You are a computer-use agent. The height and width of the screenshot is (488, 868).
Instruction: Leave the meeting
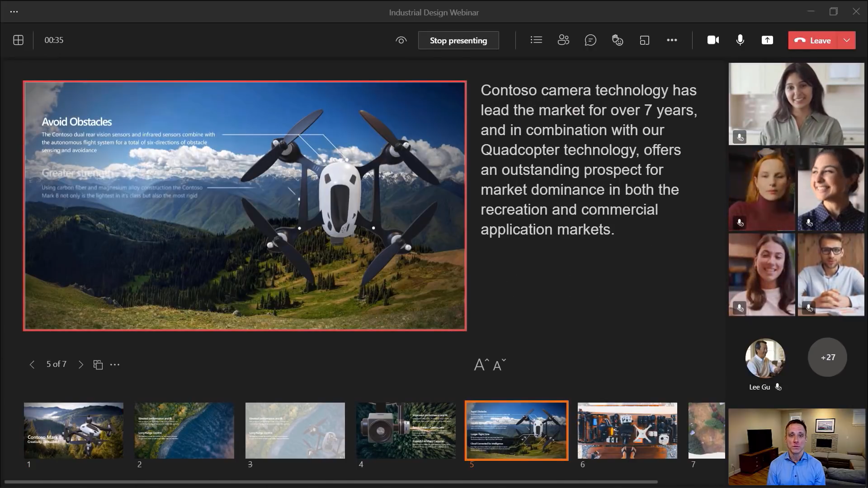813,40
